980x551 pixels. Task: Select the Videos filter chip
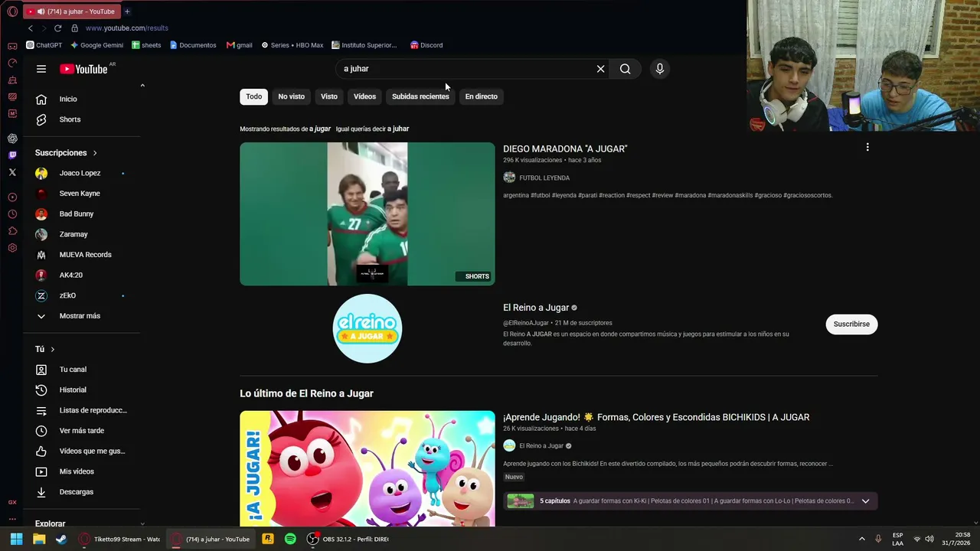pyautogui.click(x=364, y=96)
